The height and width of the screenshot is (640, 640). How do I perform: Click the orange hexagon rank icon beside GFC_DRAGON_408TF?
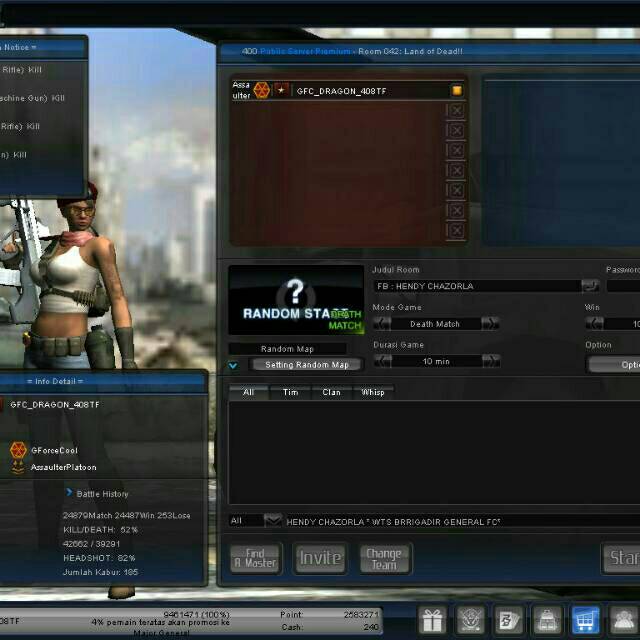pyautogui.click(x=262, y=91)
